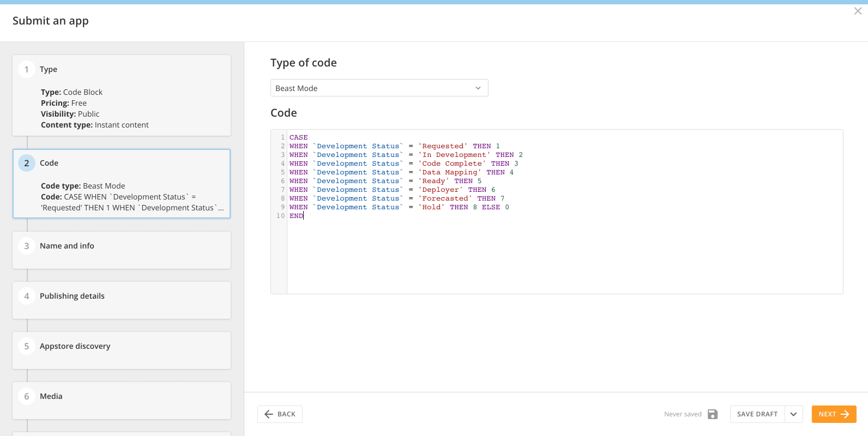
Task: Click the Content type: Instant content text
Action: click(95, 125)
